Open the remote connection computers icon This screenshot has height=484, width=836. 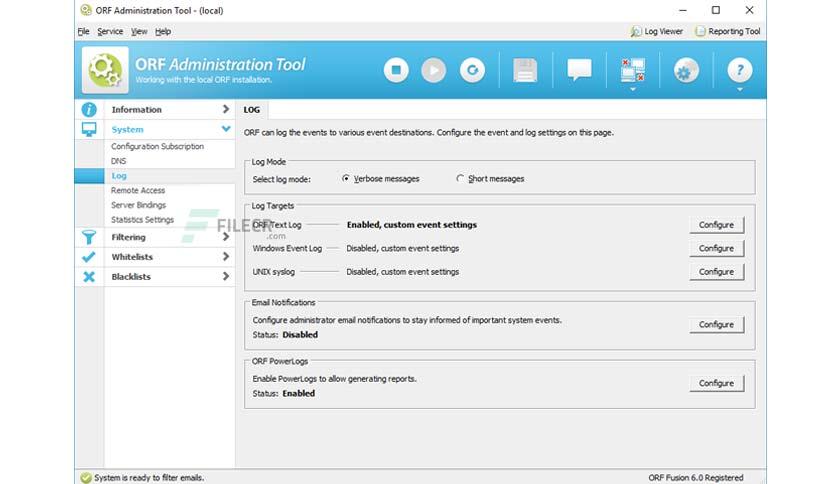tap(633, 70)
